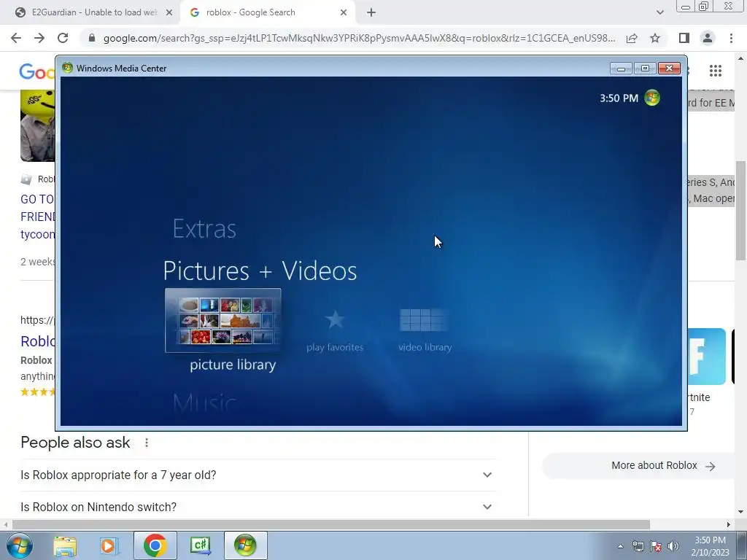Open Action Center flag icon

[656, 546]
